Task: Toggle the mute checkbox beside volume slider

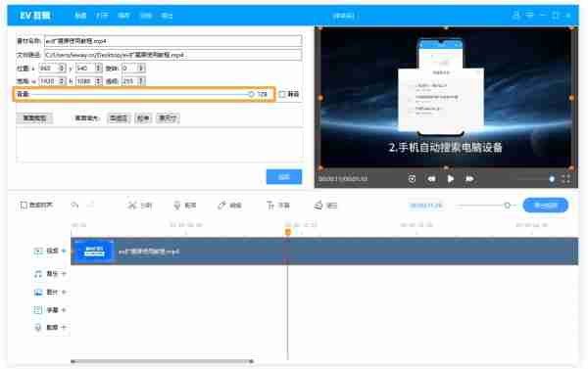Action: 282,94
